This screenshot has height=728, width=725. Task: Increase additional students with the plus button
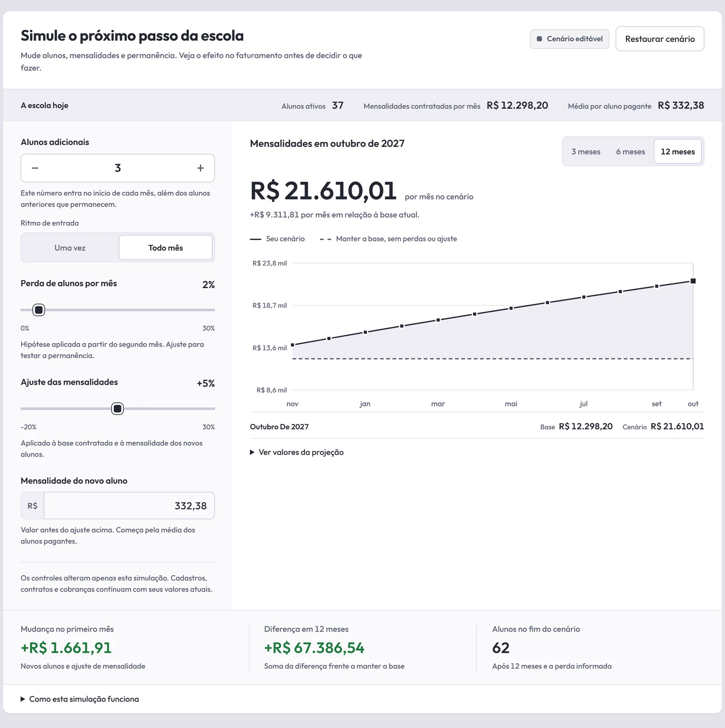pyautogui.click(x=200, y=168)
